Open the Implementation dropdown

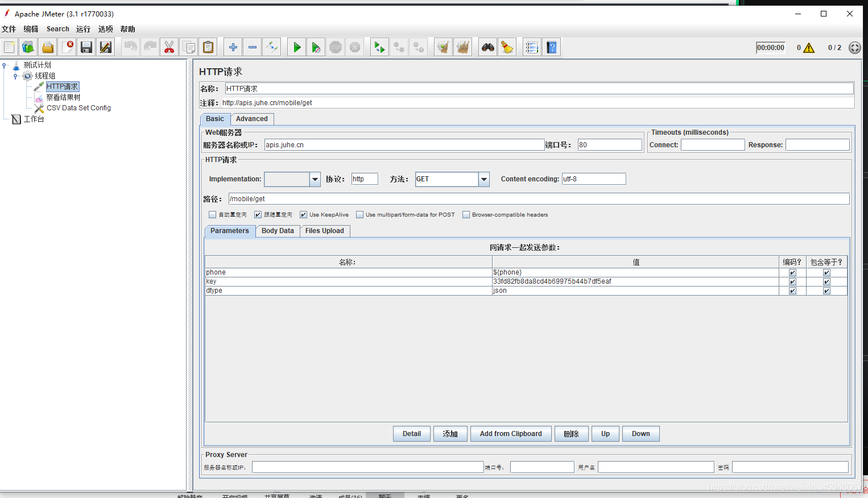(x=315, y=179)
